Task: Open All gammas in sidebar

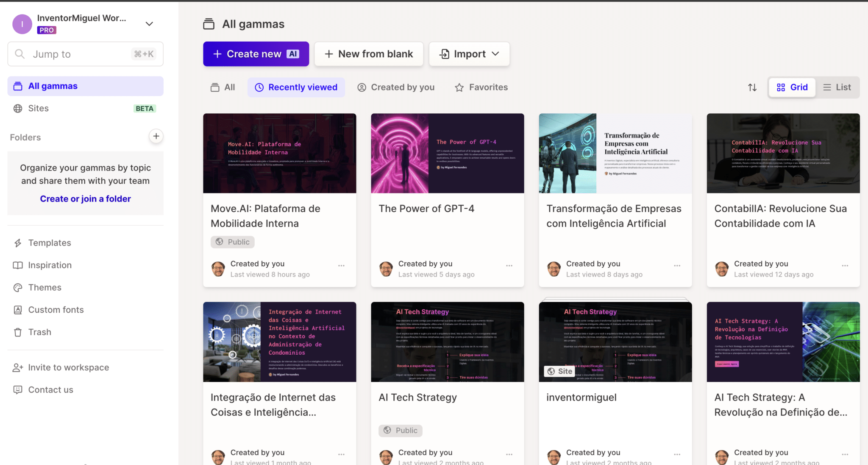Action: [85, 86]
